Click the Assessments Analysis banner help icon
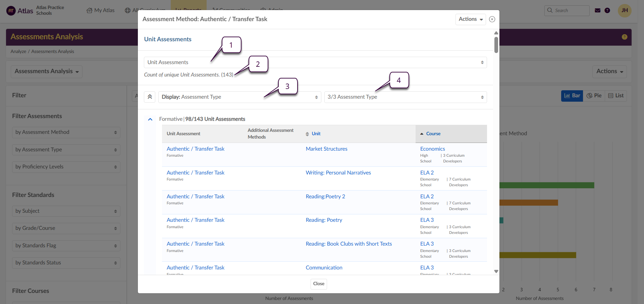 624,37
